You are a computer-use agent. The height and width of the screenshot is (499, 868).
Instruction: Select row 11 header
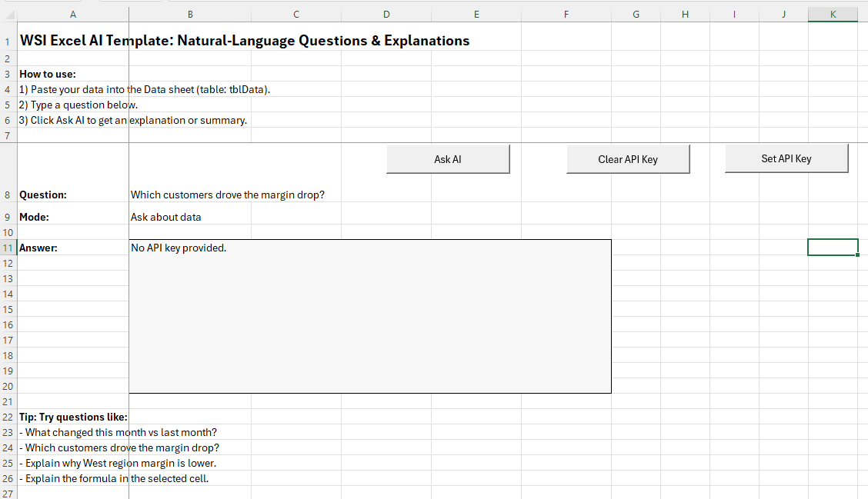(7, 248)
